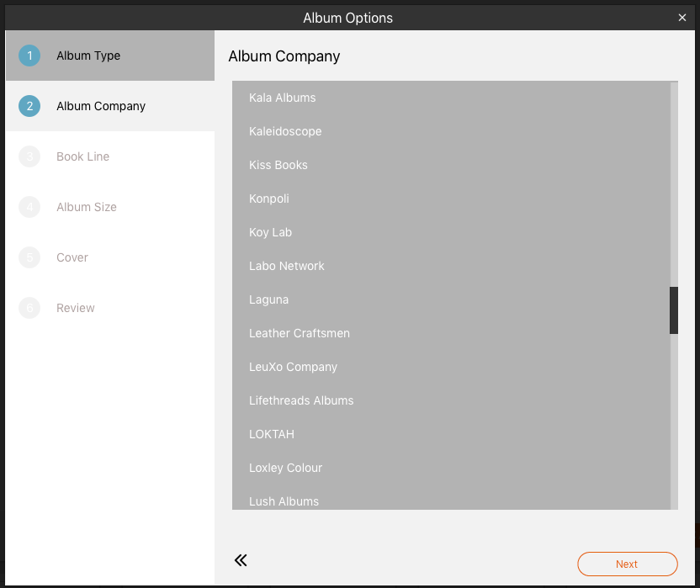Select the Review step
700x588 pixels.
pyautogui.click(x=110, y=308)
